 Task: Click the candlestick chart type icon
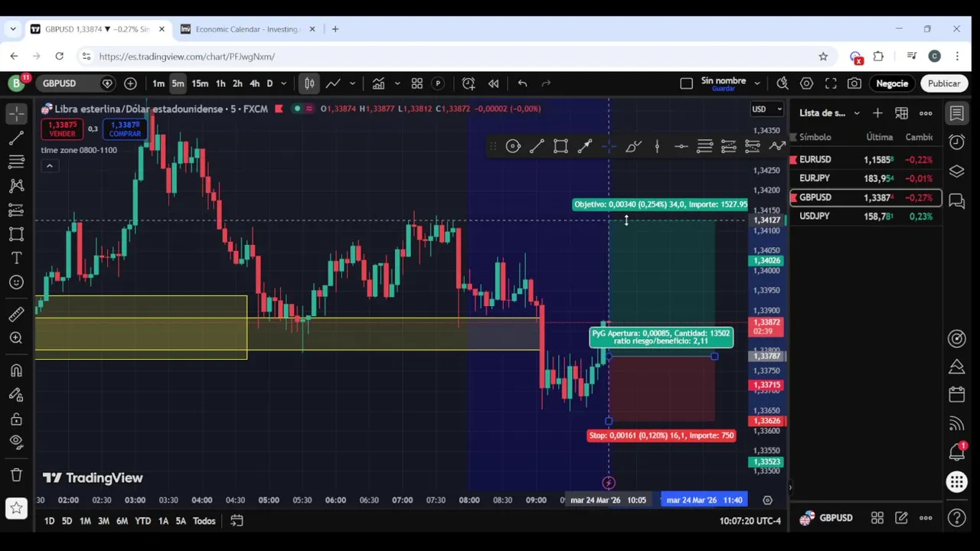(309, 83)
